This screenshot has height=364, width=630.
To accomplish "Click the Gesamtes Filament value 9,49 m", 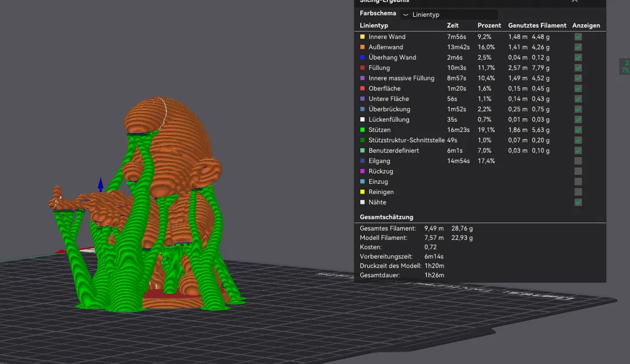I will [434, 228].
